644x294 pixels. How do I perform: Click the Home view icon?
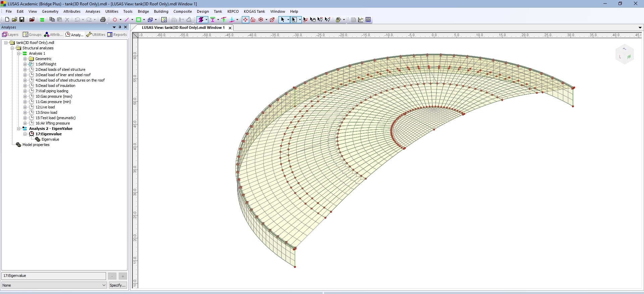pyautogui.click(x=253, y=20)
